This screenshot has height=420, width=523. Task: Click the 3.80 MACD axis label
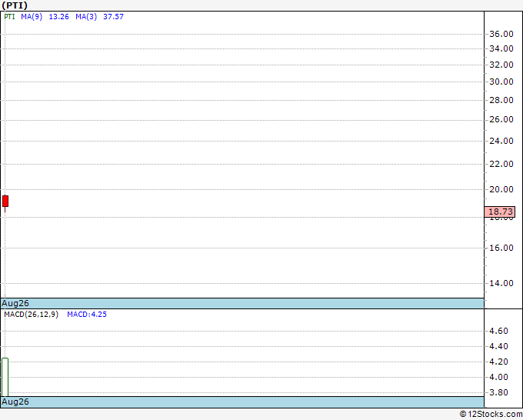pyautogui.click(x=498, y=392)
